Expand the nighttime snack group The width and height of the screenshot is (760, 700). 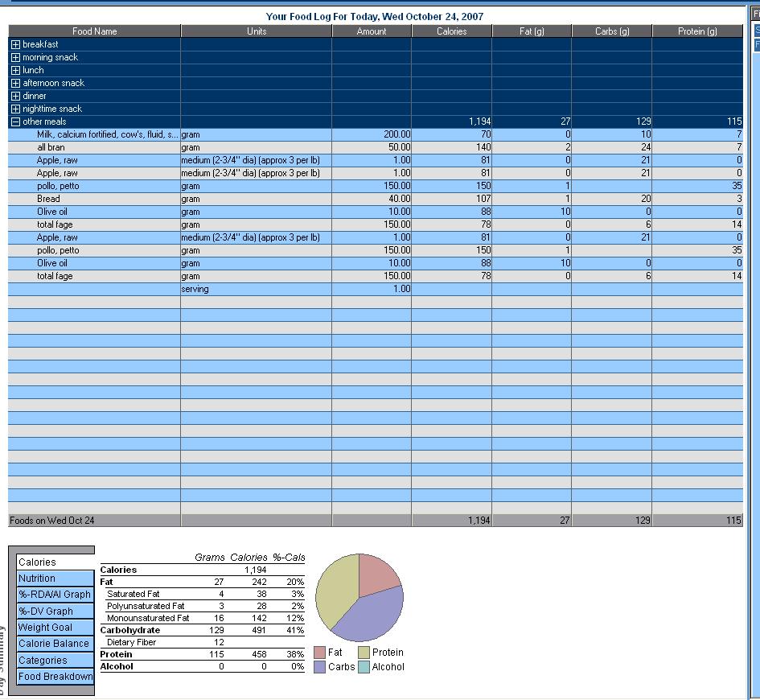point(15,109)
